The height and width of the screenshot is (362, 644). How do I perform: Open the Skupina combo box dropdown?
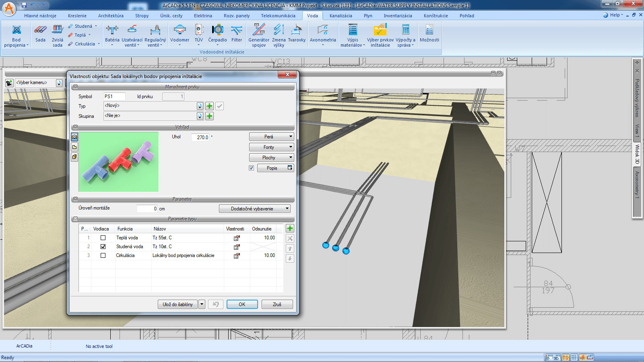(200, 116)
